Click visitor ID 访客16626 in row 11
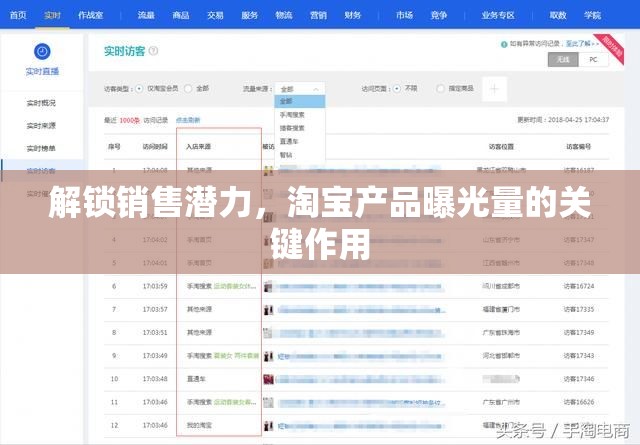 coord(578,403)
